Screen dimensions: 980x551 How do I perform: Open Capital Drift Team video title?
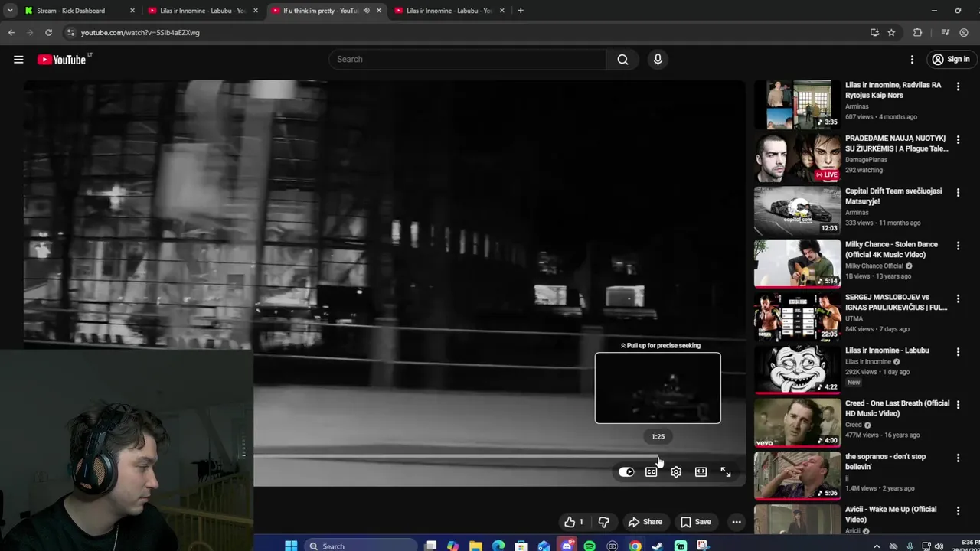[x=893, y=196]
